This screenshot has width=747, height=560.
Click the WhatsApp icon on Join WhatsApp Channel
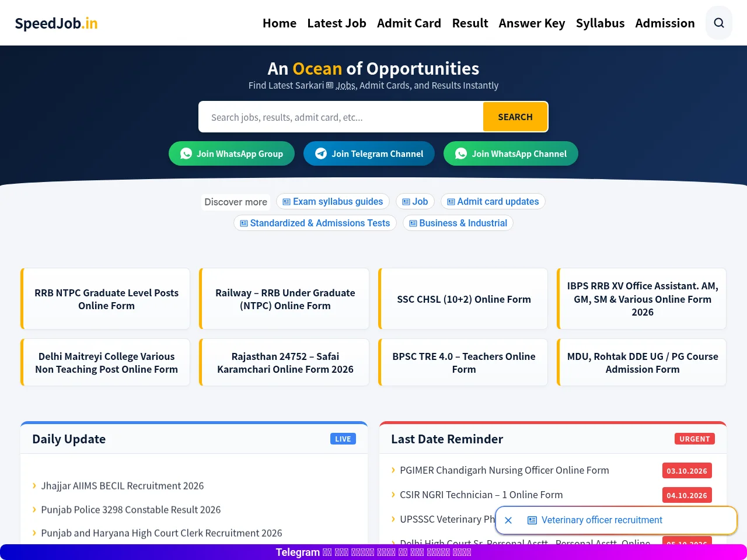coord(461,153)
